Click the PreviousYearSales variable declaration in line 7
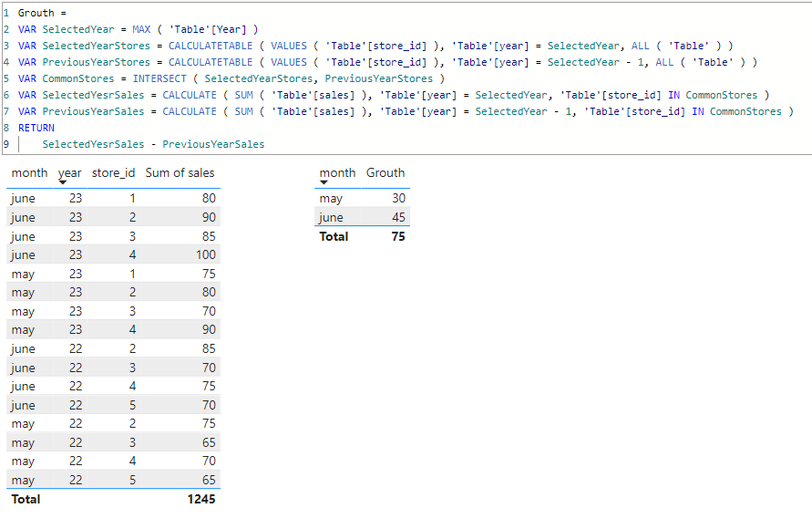812x529 pixels. (93, 111)
